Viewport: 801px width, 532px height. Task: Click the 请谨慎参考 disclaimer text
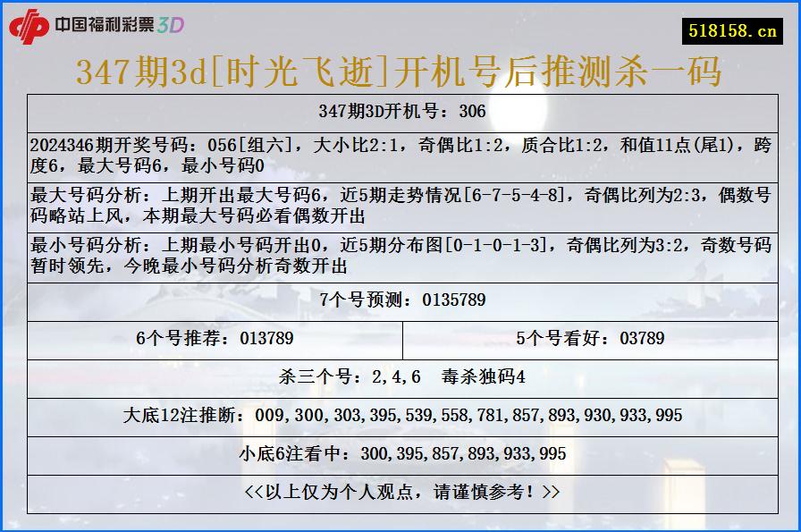400,493
